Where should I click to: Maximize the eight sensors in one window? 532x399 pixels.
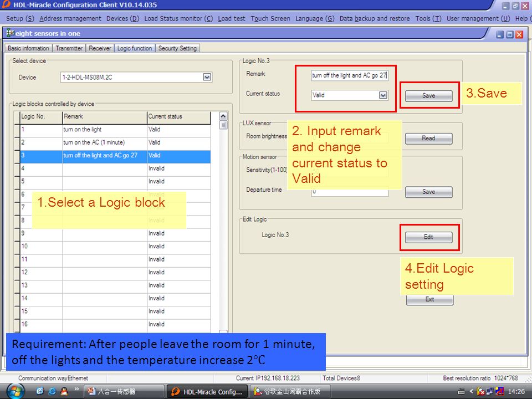pos(510,34)
